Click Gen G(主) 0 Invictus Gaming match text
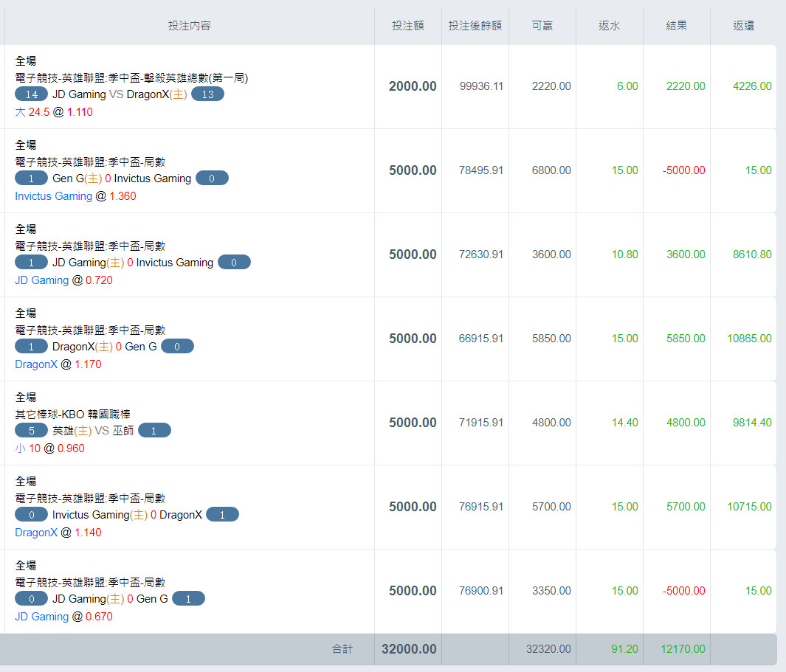This screenshot has height=672, width=786. pos(122,179)
